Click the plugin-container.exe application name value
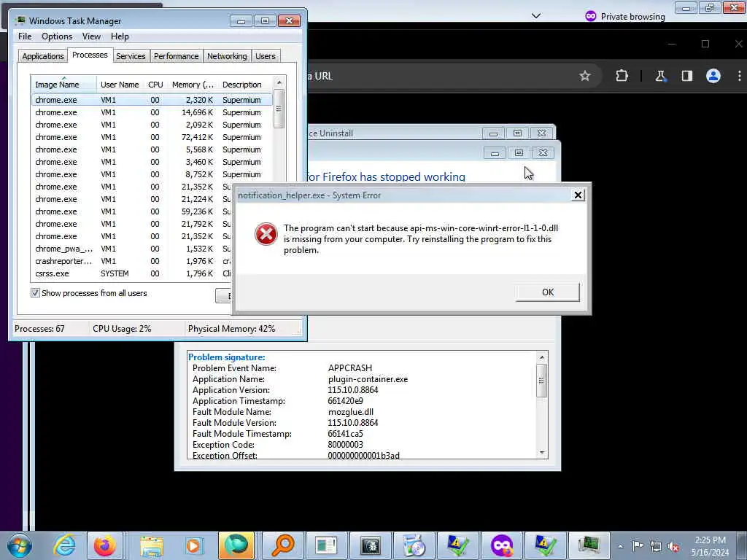 pyautogui.click(x=368, y=379)
